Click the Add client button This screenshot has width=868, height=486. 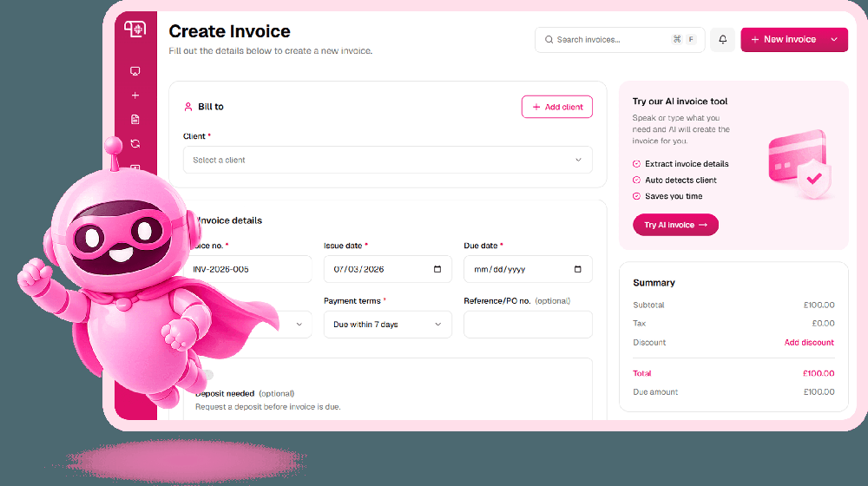pos(557,107)
